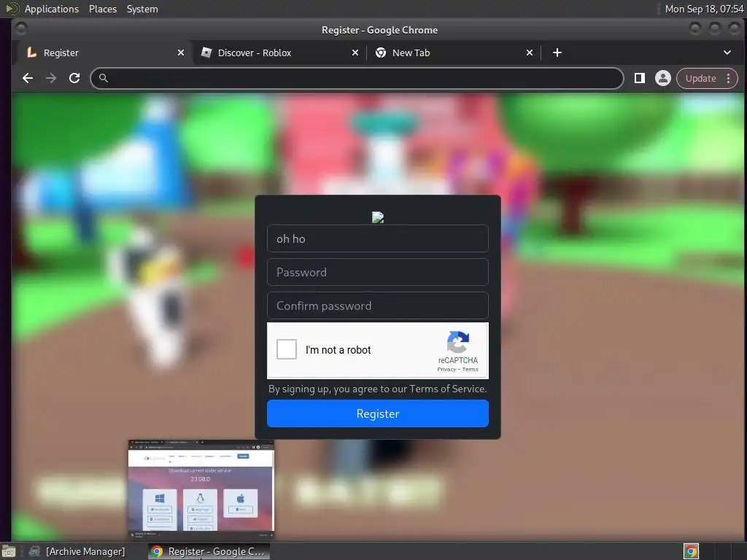The image size is (747, 560).
Task: Click the search magnifier in address bar
Action: pos(104,78)
